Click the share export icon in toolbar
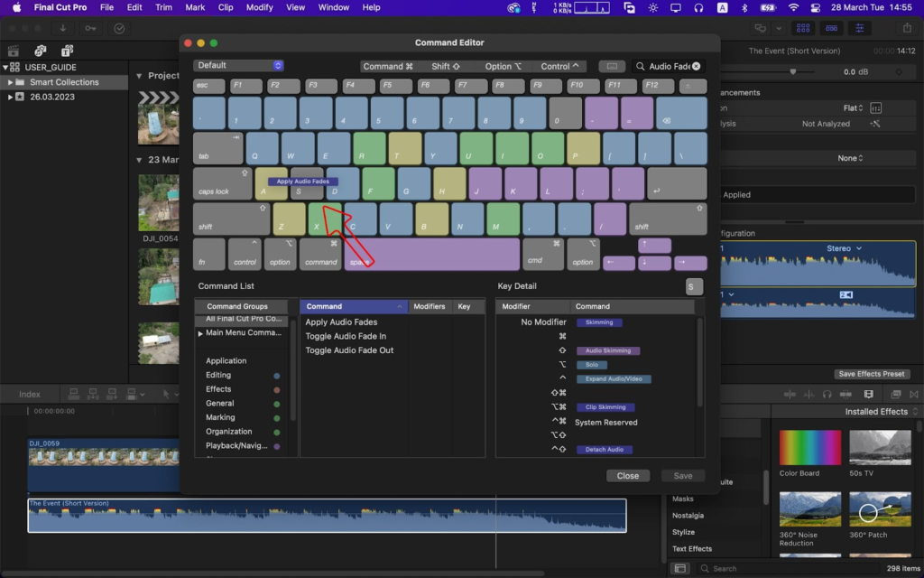924x578 pixels. pos(907,28)
